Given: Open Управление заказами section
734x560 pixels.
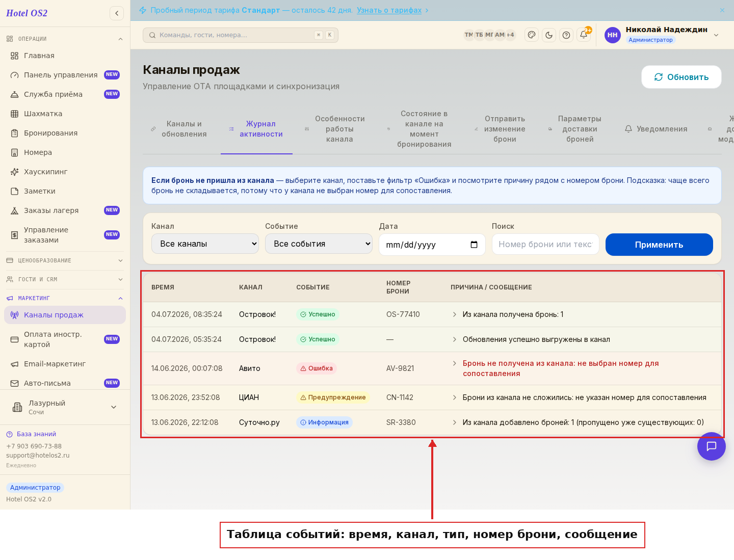Looking at the screenshot, I should click(65, 235).
